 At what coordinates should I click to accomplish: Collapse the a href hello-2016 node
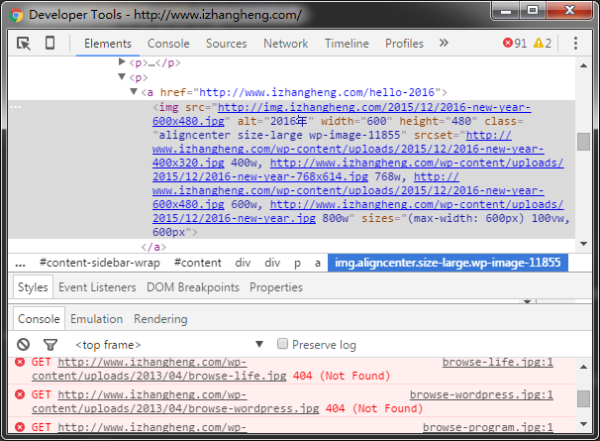[x=135, y=92]
